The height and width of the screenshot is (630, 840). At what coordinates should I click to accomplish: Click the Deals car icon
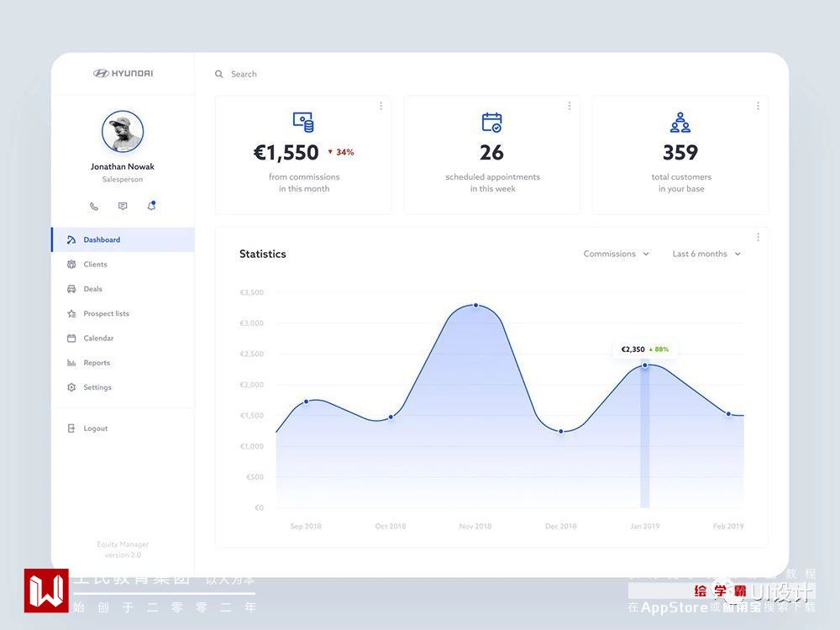[71, 289]
